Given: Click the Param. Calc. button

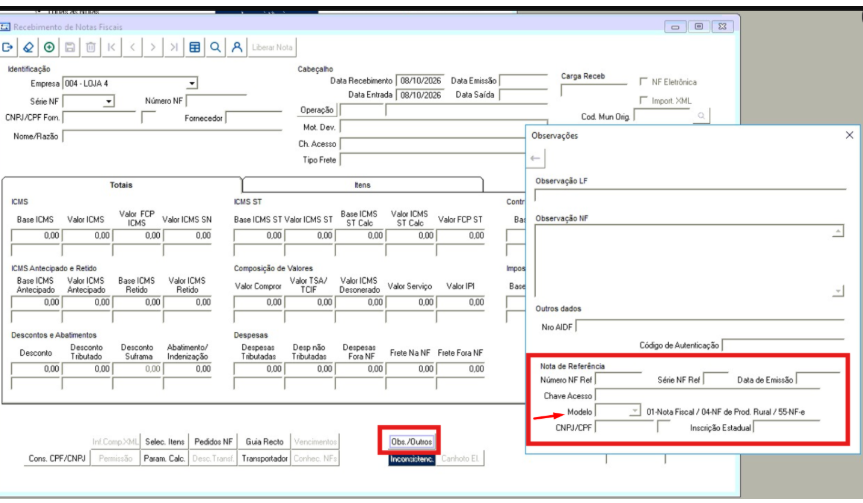Looking at the screenshot, I should [x=165, y=458].
